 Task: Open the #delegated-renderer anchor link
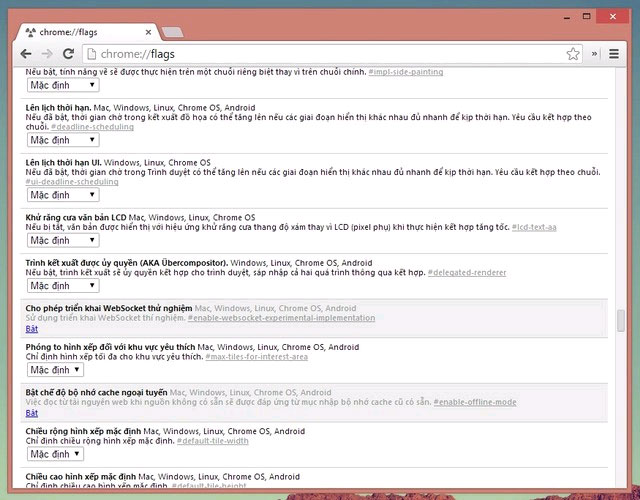pyautogui.click(x=467, y=272)
